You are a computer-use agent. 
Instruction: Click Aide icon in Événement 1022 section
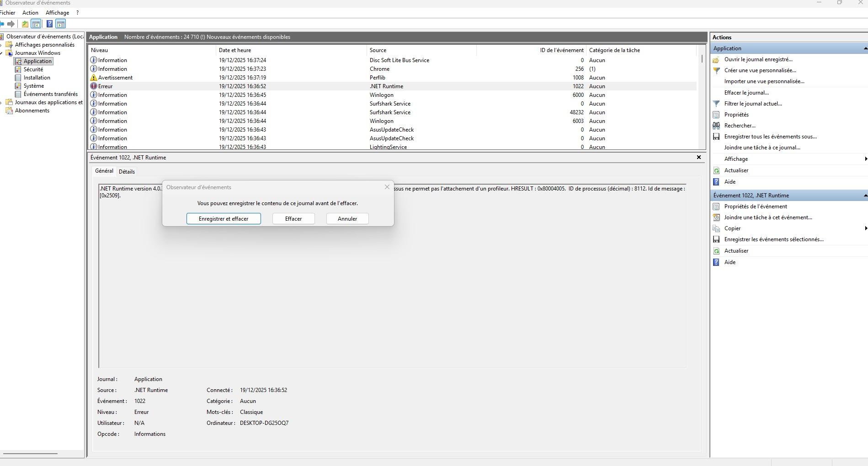716,262
